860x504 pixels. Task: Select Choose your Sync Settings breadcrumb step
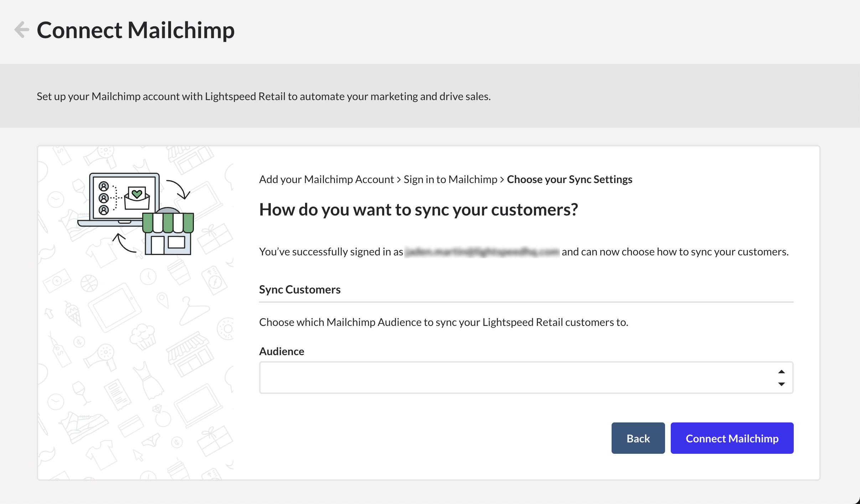click(x=569, y=180)
